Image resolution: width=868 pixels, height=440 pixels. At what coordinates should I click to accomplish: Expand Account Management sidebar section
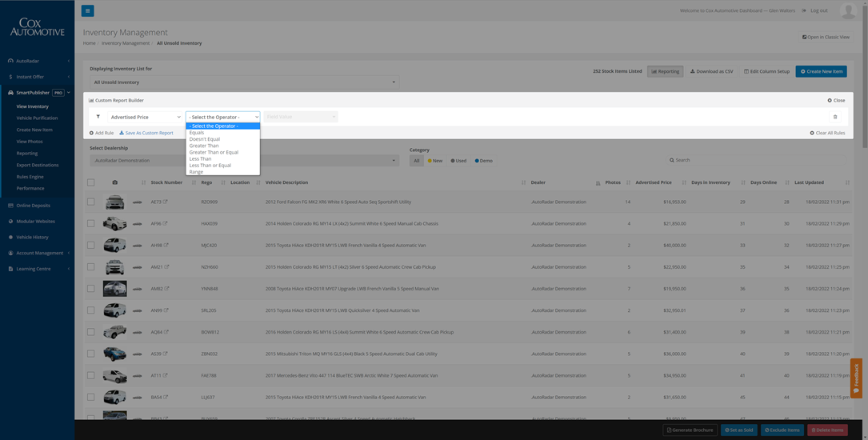click(37, 253)
